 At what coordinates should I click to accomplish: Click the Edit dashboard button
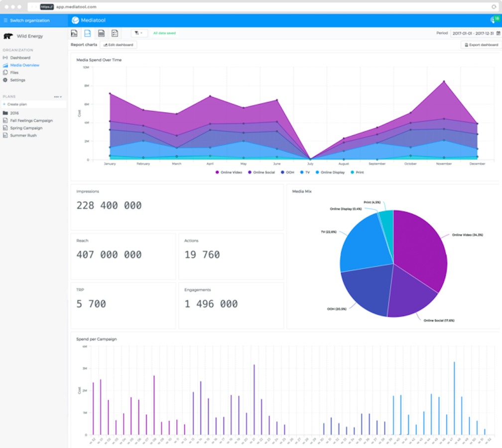[118, 45]
